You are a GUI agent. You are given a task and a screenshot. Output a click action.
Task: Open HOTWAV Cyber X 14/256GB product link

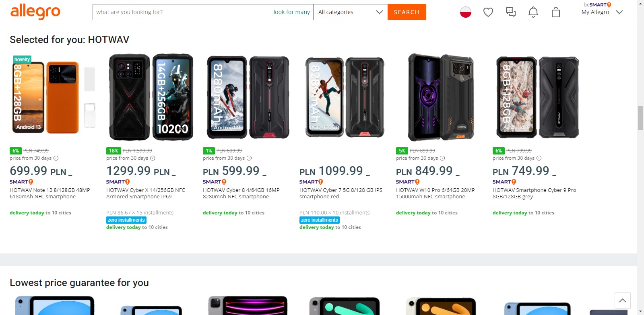[145, 193]
